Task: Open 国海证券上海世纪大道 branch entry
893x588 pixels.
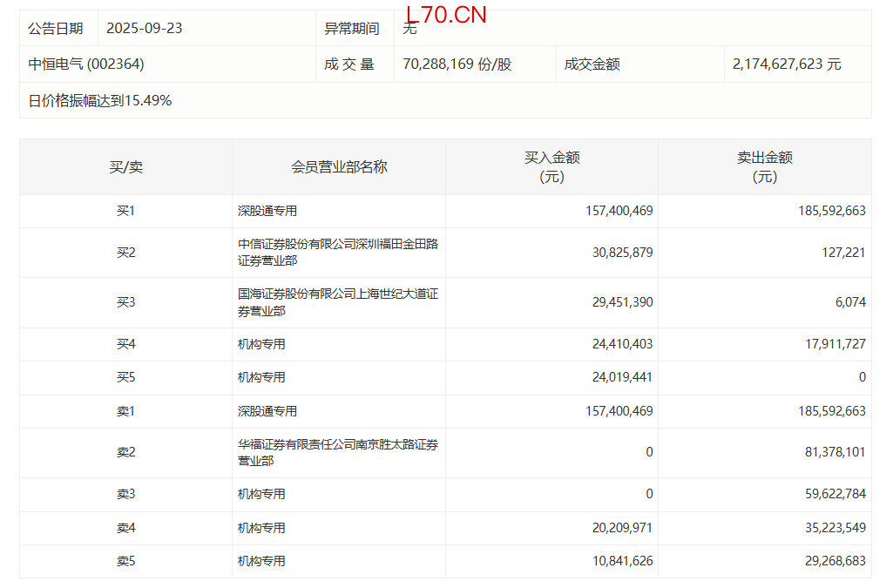Action: pos(338,302)
